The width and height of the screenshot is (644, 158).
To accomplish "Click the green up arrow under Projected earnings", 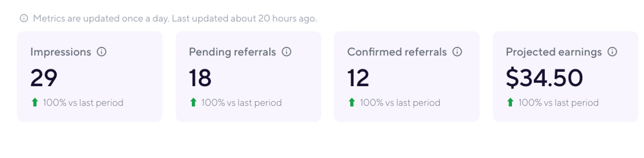I will tap(510, 102).
